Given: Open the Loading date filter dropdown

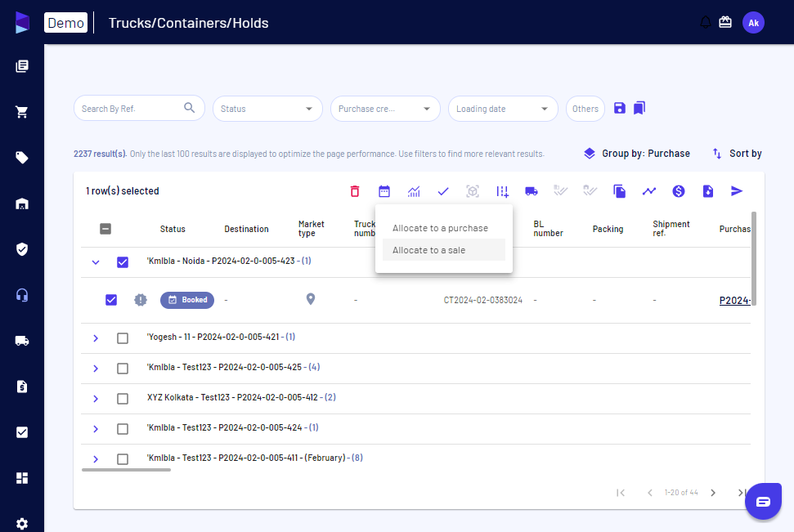Looking at the screenshot, I should (503, 109).
